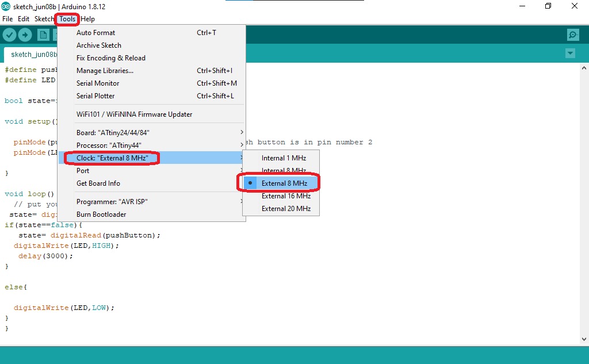
Task: Choose Auto Format from Tools menu
Action: pos(152,33)
